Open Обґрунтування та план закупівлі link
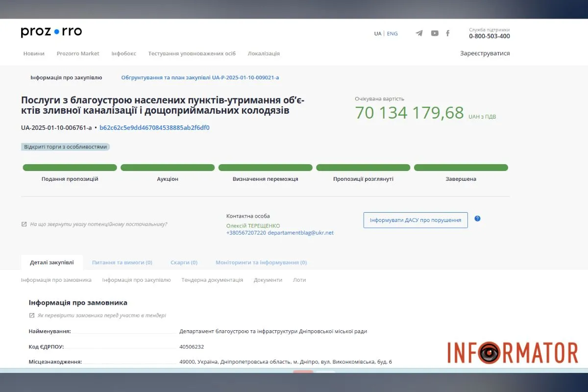588x392 pixels. click(x=200, y=77)
